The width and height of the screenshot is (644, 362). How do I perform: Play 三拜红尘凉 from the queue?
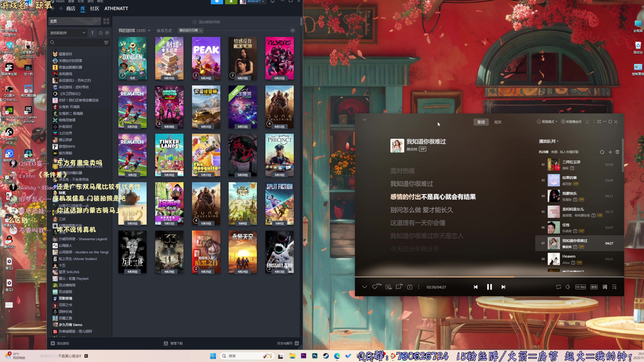point(579,165)
